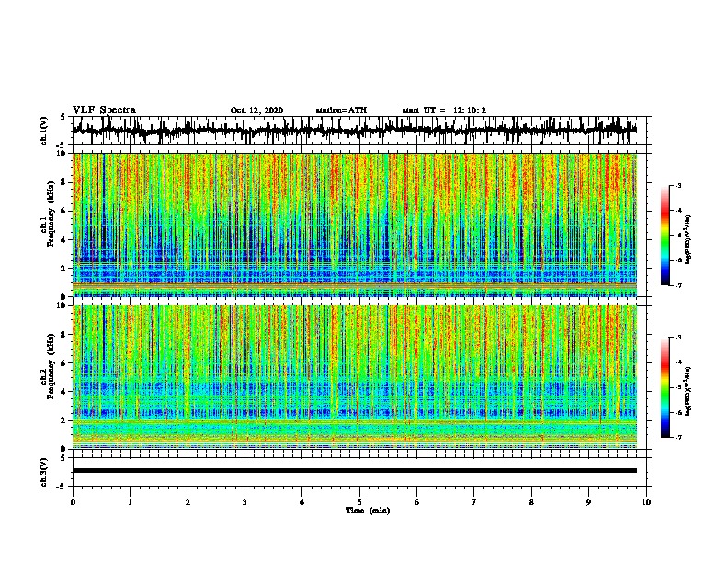This screenshot has height=563, width=728.
Task: Click time-axis tick label "0"
Action: coord(73,501)
